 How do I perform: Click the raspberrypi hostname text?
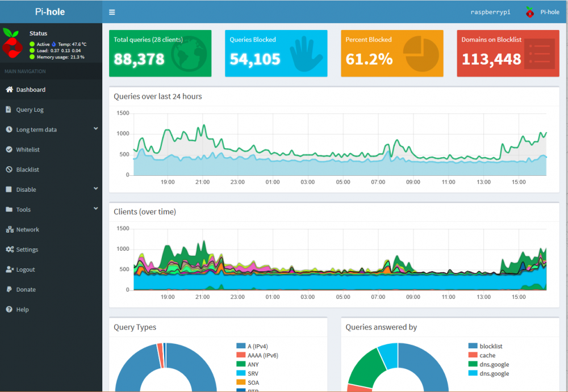click(490, 12)
